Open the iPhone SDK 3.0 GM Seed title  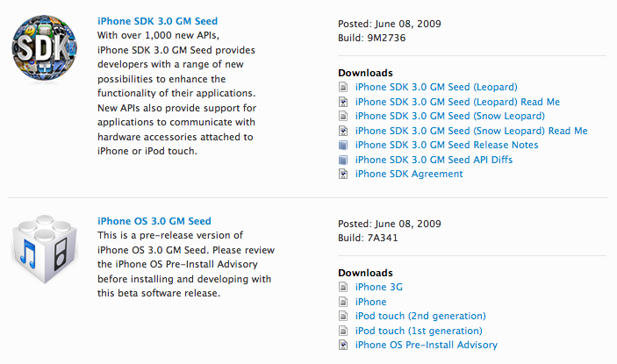[x=157, y=20]
